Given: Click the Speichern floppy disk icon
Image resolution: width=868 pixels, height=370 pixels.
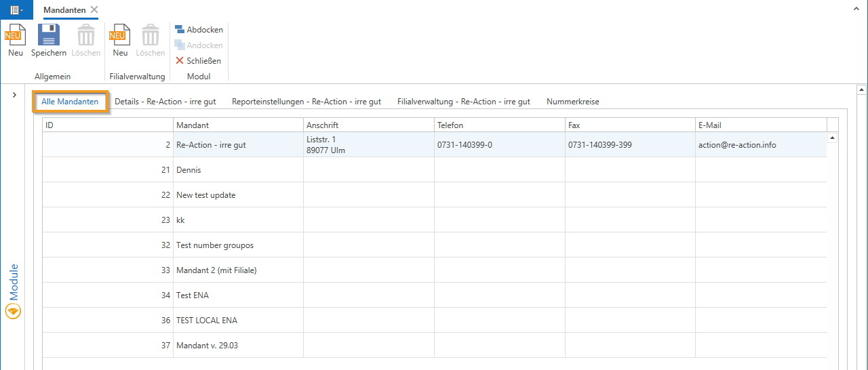Looking at the screenshot, I should tap(48, 35).
